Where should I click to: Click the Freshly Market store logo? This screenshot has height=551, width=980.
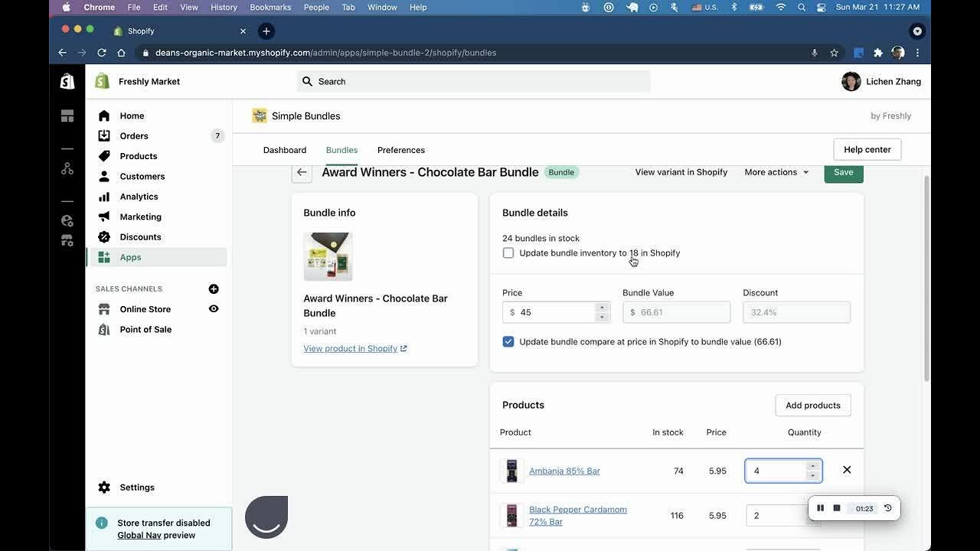(102, 81)
